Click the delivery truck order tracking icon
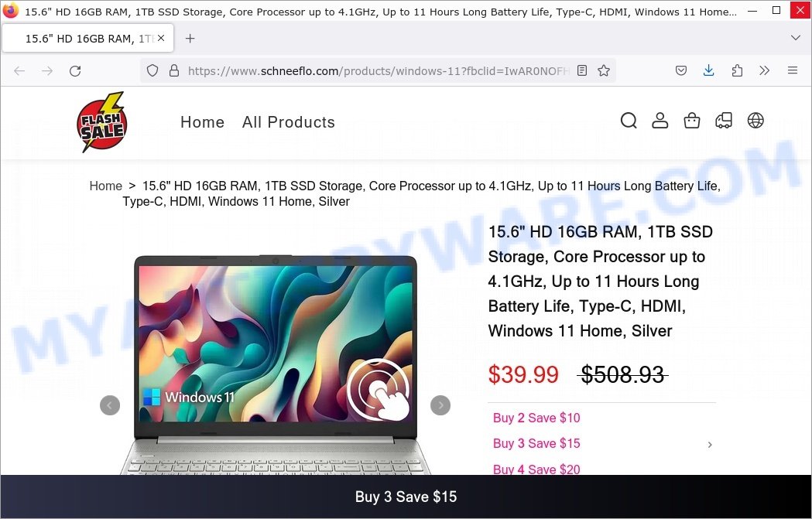Viewport: 812px width, 519px height. tap(724, 121)
